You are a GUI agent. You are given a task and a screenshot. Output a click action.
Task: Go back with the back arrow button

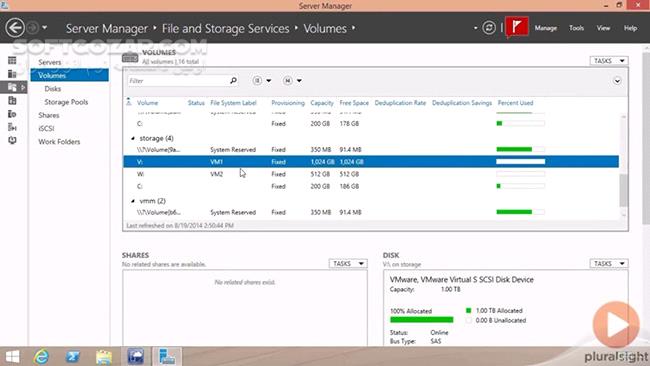pos(15,28)
